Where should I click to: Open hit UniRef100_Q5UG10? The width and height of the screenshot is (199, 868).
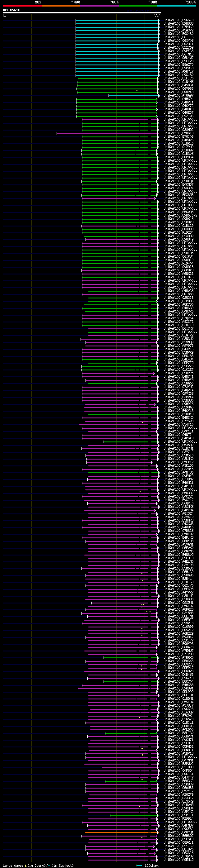(178, 133)
